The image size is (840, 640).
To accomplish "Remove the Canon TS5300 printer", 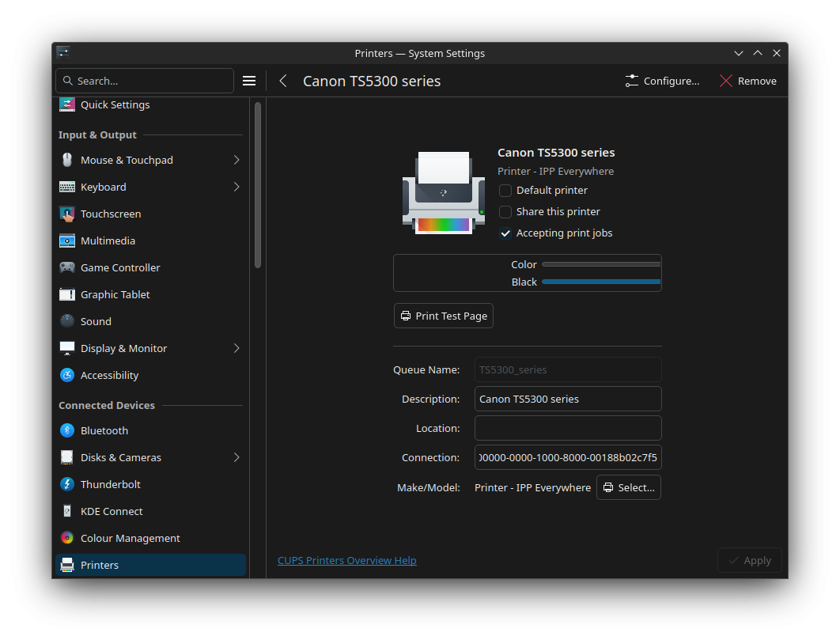I will click(748, 81).
